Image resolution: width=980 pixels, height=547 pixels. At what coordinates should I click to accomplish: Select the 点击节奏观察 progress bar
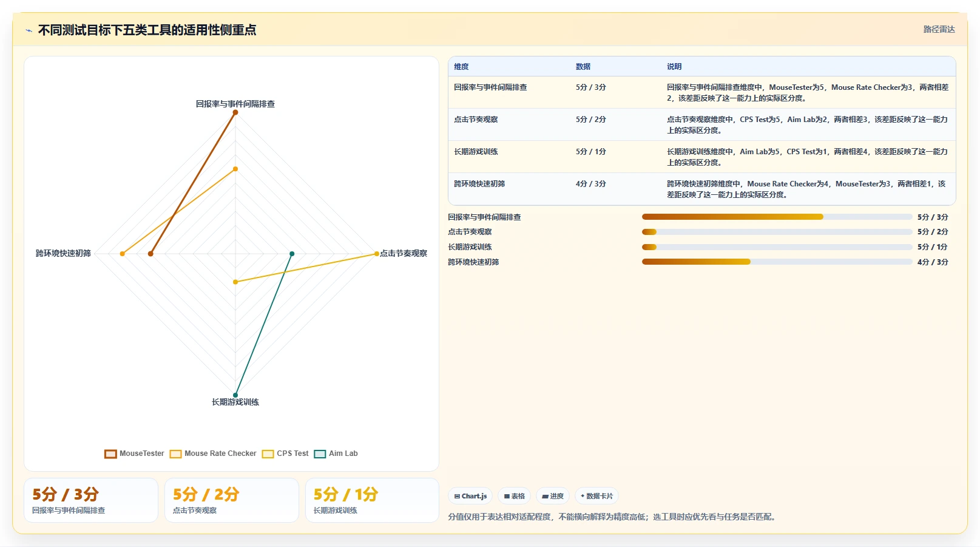click(777, 232)
